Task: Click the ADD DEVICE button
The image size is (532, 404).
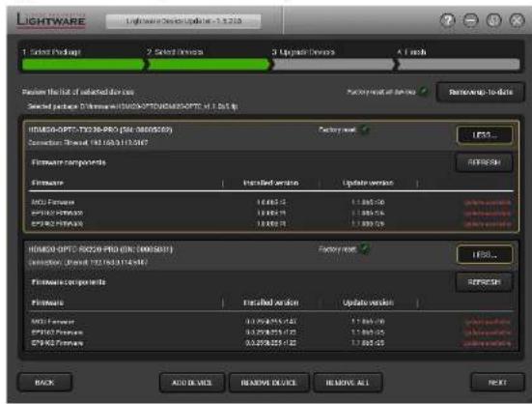Action: 192,383
